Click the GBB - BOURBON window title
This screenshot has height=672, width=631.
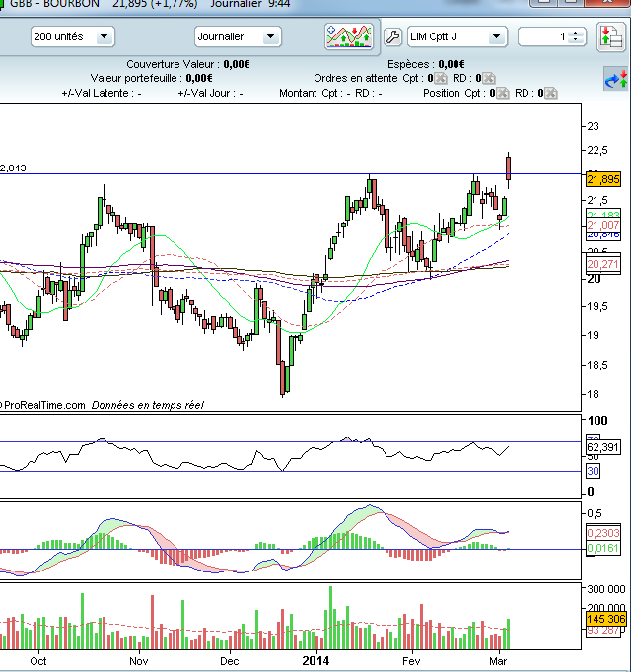(x=54, y=4)
